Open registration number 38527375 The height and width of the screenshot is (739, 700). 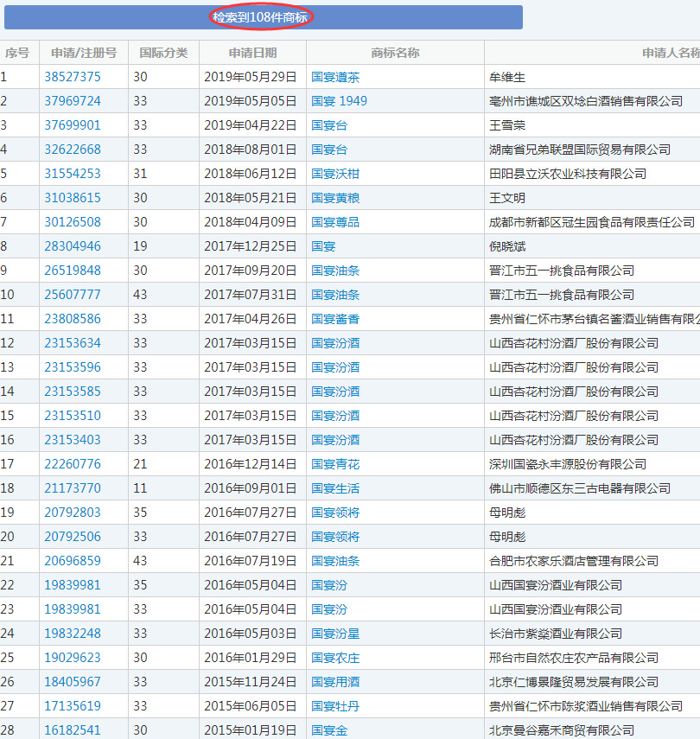[x=73, y=77]
